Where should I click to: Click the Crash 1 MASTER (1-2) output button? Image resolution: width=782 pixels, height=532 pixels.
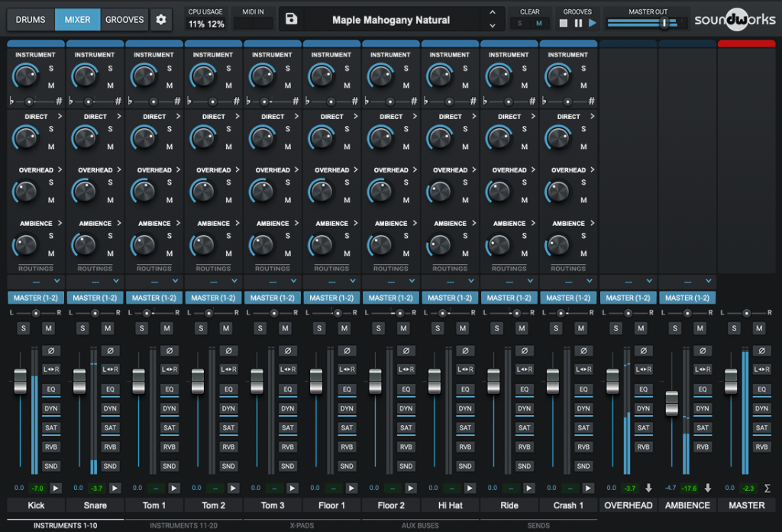click(568, 298)
